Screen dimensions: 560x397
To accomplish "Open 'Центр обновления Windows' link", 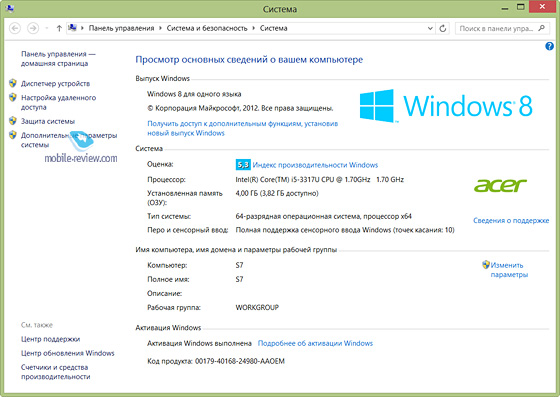I will (x=68, y=353).
